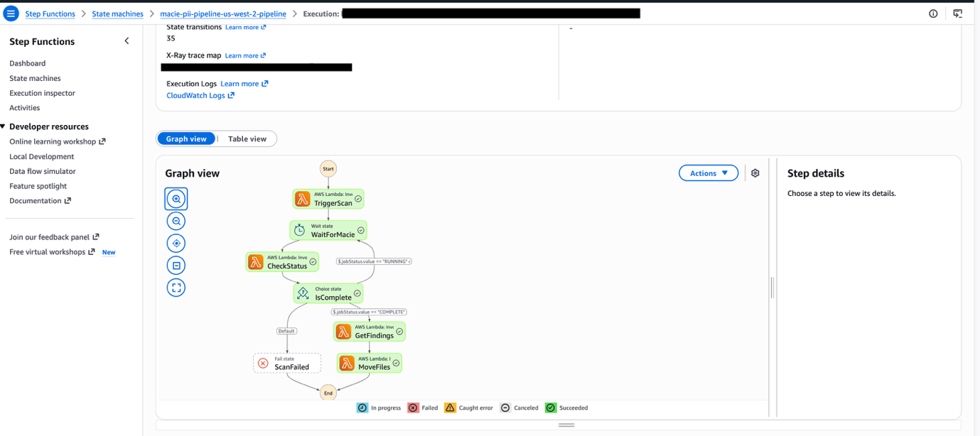Open the Actions dropdown
This screenshot has height=436, width=980.
click(x=709, y=173)
